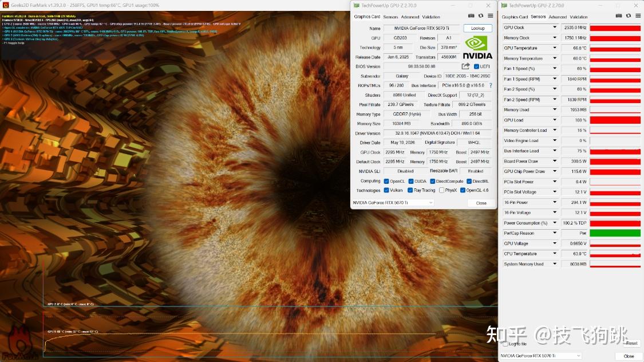Switch to Advanced tab in Sensors window
The height and width of the screenshot is (362, 644).
point(558,17)
